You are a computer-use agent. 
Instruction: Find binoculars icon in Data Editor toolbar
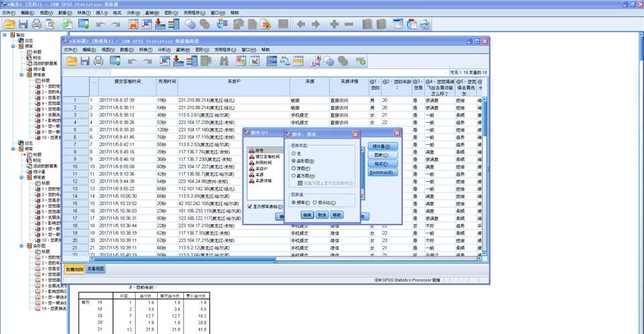(224, 61)
